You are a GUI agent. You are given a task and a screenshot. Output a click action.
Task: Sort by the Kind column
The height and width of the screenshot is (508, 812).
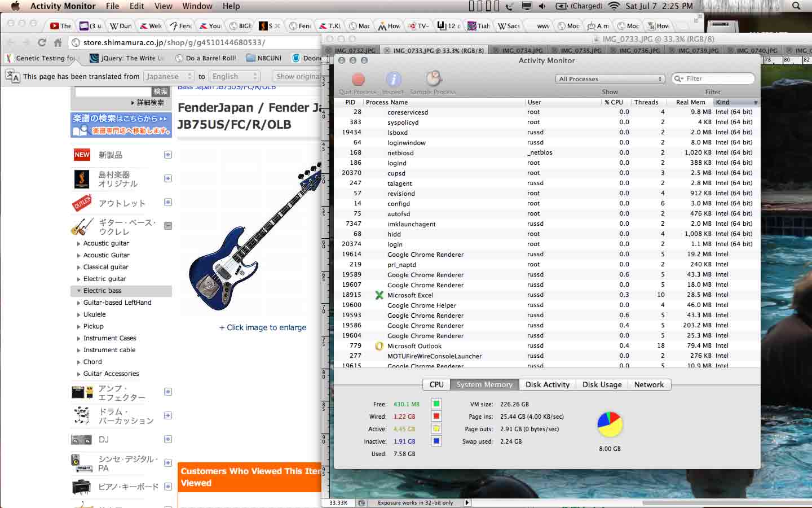pos(736,102)
